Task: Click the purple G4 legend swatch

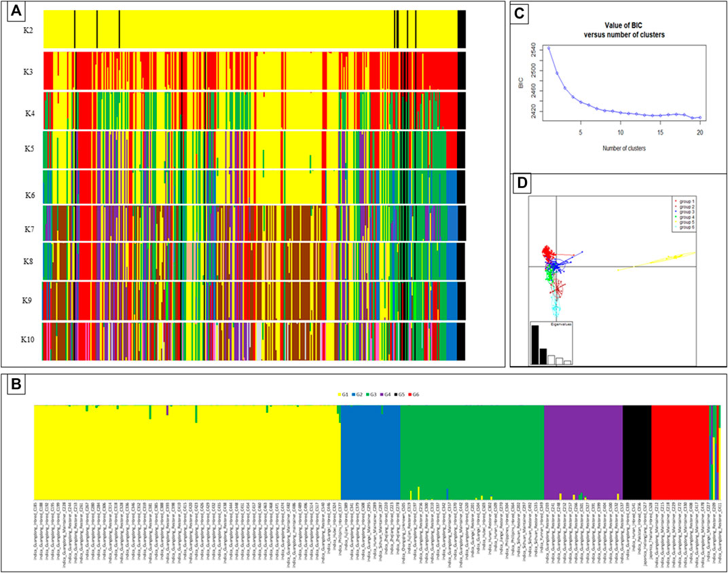Action: pyautogui.click(x=382, y=394)
